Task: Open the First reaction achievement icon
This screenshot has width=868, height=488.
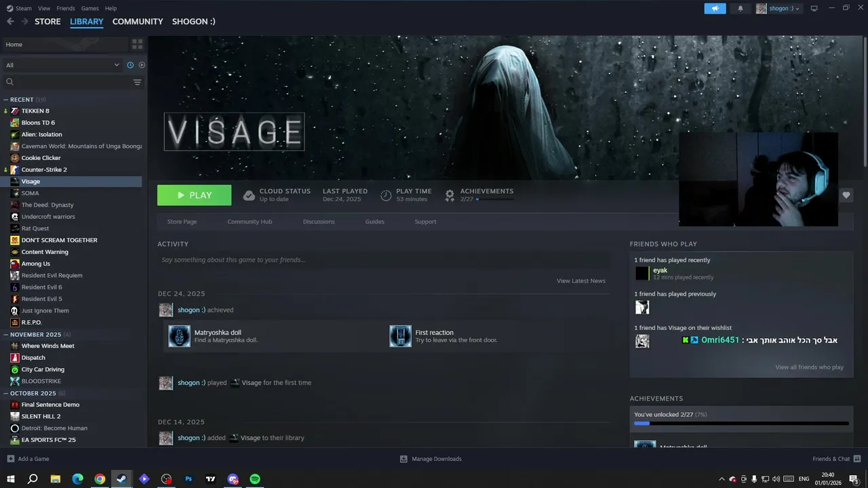Action: (400, 336)
